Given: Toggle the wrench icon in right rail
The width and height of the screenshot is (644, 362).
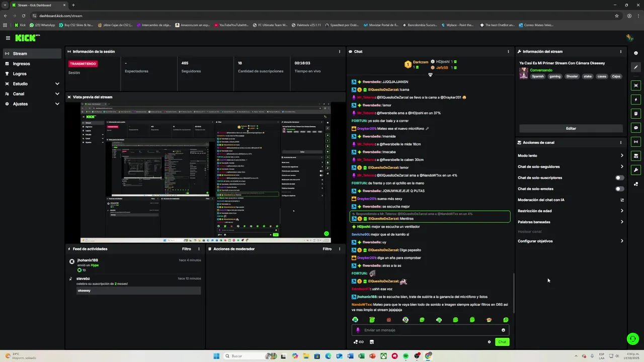Looking at the screenshot, I should click(636, 170).
